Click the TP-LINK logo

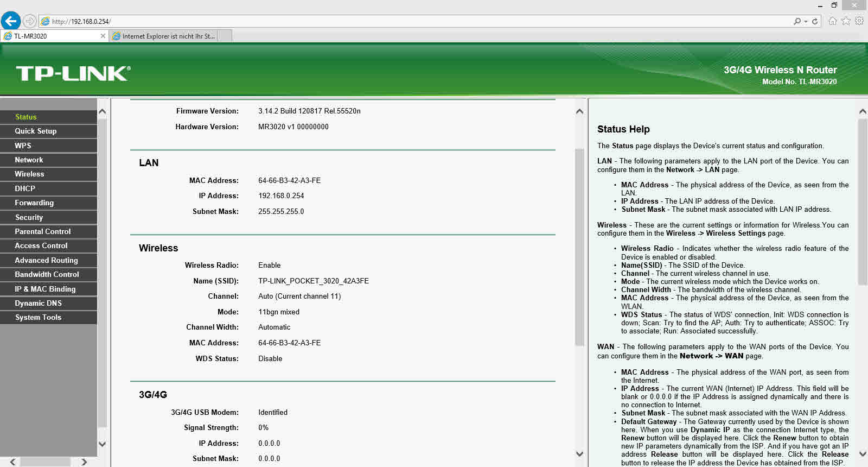point(73,73)
